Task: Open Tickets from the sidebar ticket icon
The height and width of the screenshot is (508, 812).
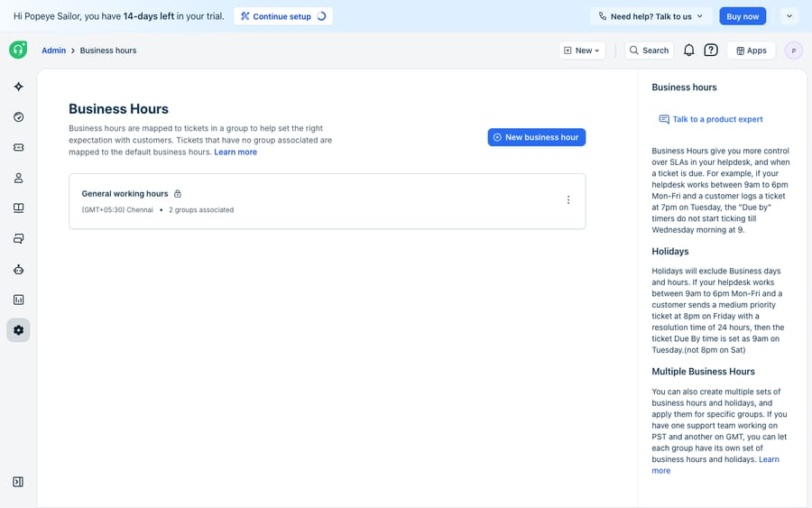Action: (19, 148)
